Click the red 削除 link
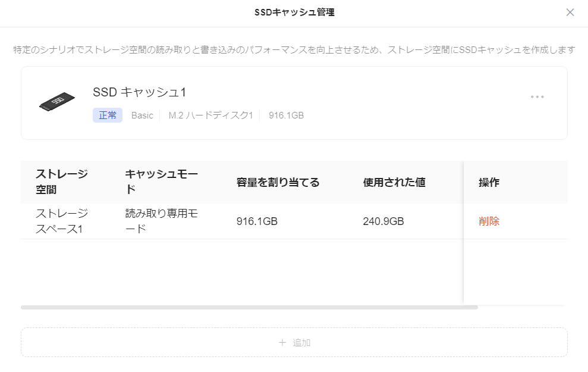 [489, 221]
